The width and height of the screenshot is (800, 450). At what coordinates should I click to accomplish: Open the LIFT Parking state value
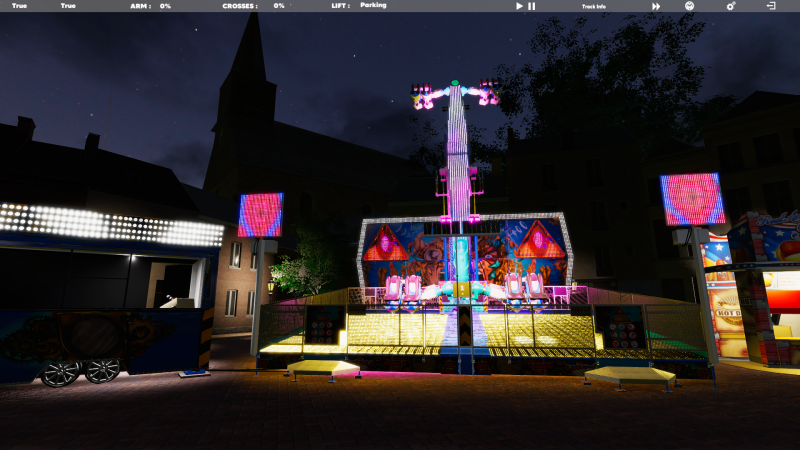373,6
